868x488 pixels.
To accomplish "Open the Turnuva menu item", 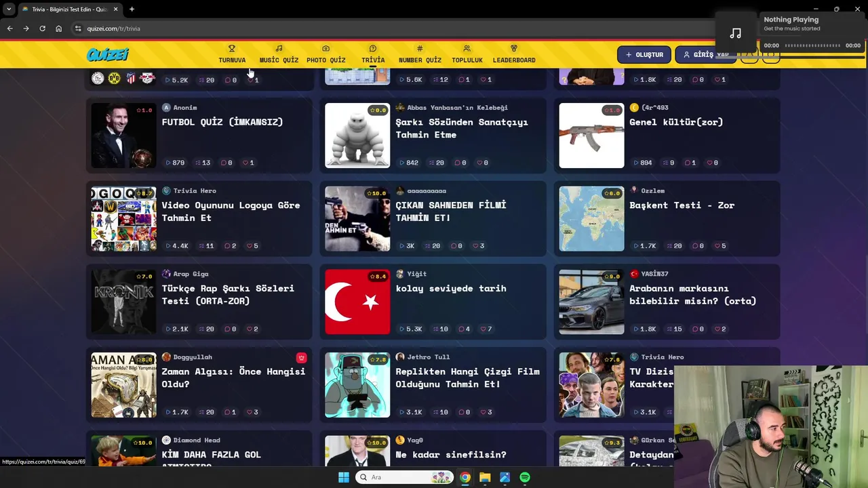I will [x=232, y=54].
